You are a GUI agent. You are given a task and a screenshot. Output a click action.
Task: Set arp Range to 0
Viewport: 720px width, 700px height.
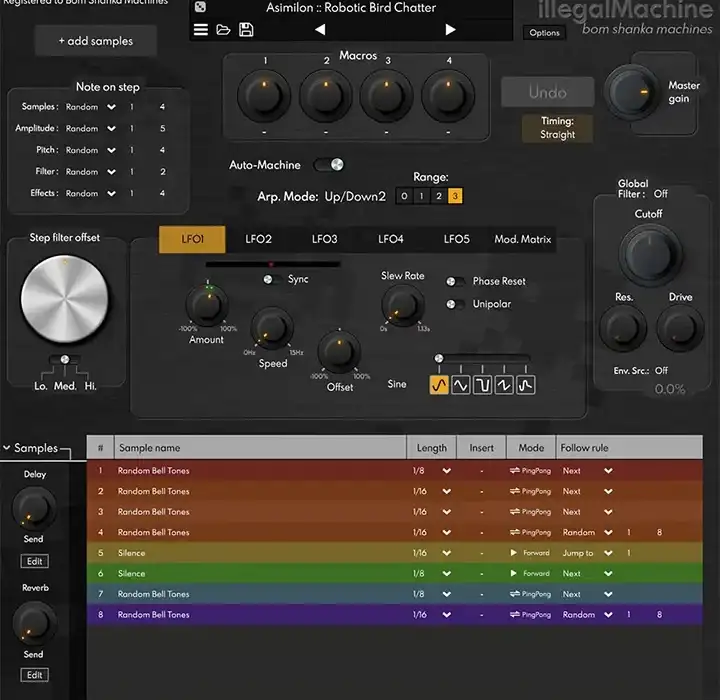tap(404, 196)
